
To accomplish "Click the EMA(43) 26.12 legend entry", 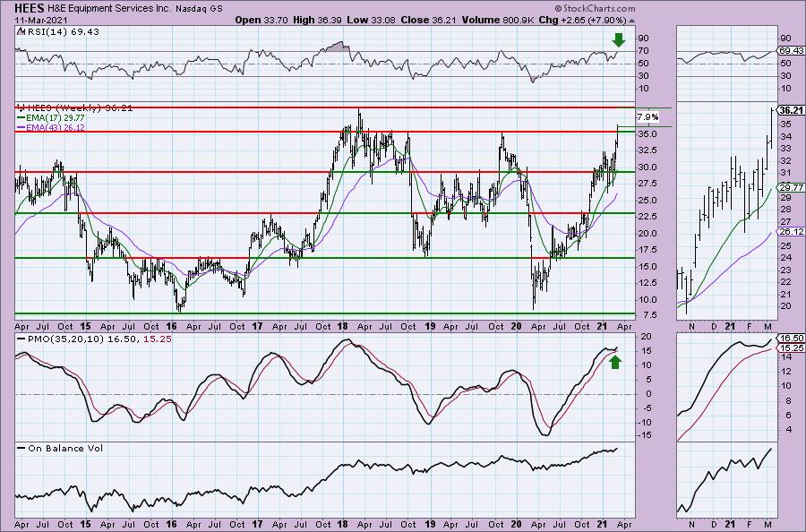I will coord(56,127).
